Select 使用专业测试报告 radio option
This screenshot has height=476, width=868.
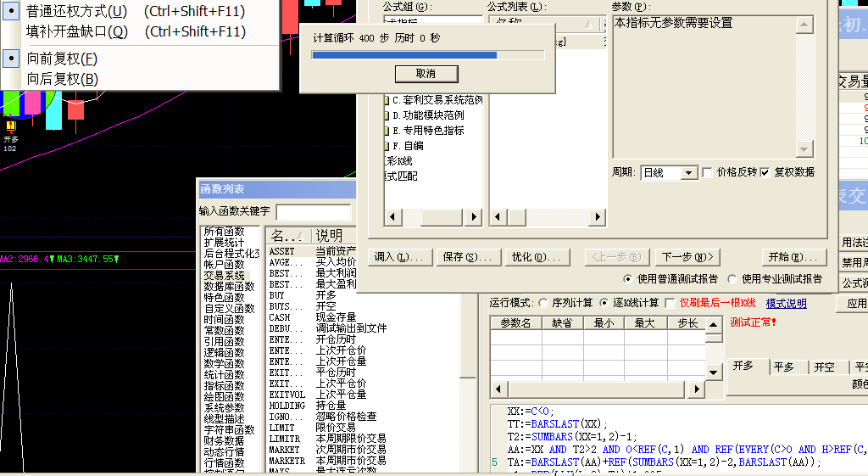[732, 279]
